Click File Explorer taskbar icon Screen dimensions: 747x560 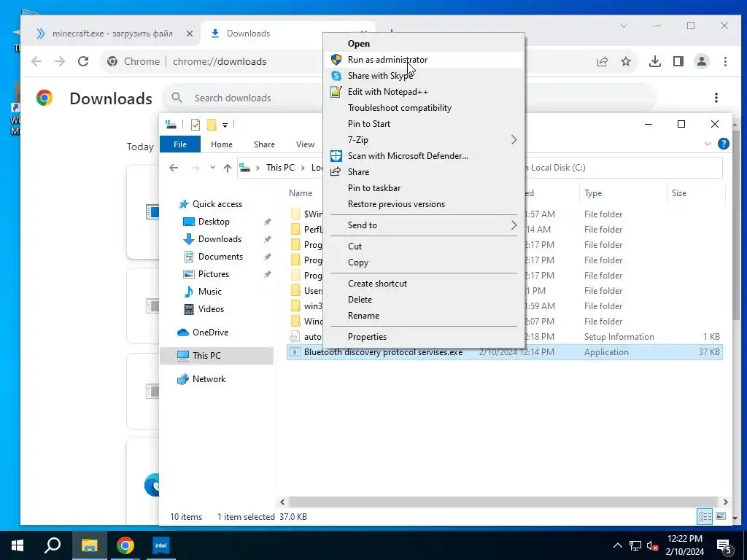pos(89,545)
